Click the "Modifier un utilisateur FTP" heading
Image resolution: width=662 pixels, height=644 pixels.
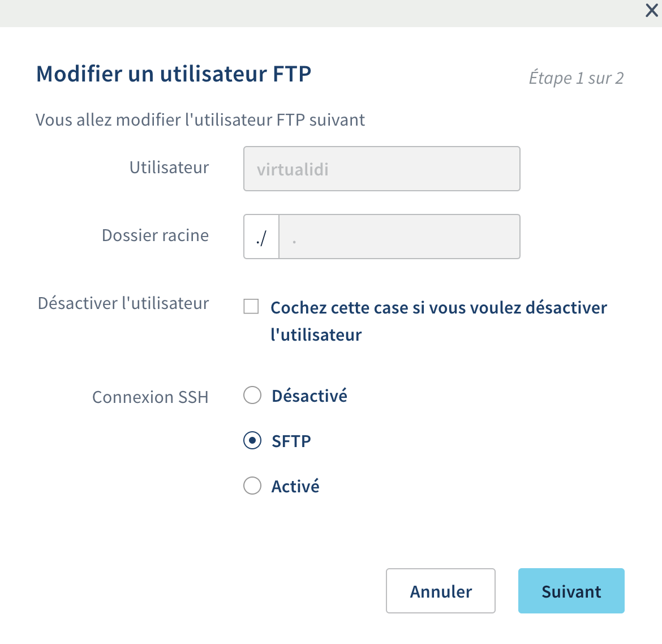[174, 74]
